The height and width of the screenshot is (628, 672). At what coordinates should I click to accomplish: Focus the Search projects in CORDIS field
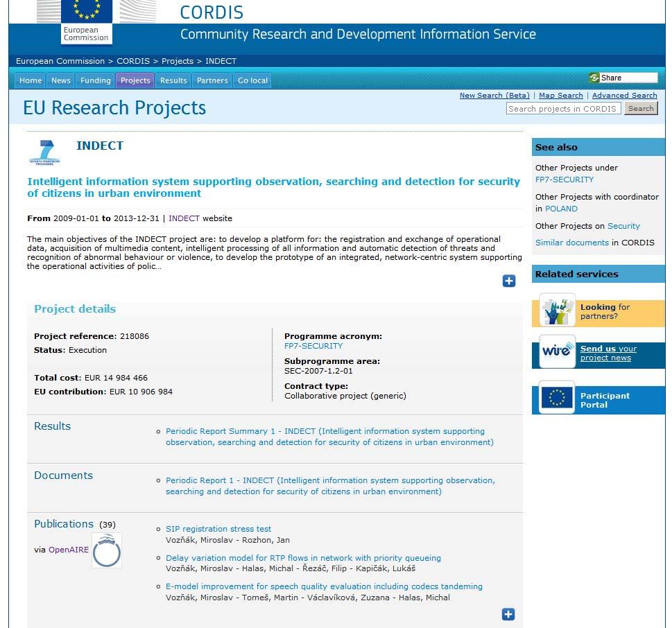(x=563, y=108)
